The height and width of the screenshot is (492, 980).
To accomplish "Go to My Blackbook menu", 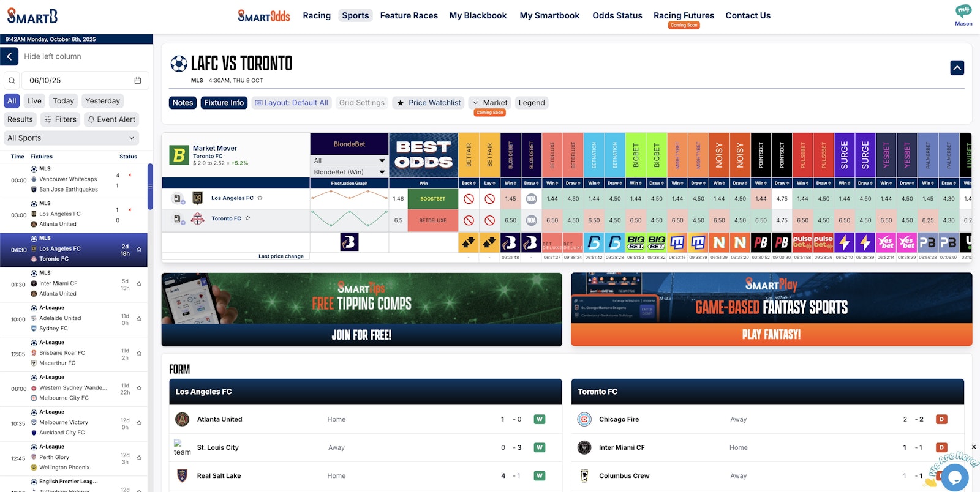I will [478, 16].
